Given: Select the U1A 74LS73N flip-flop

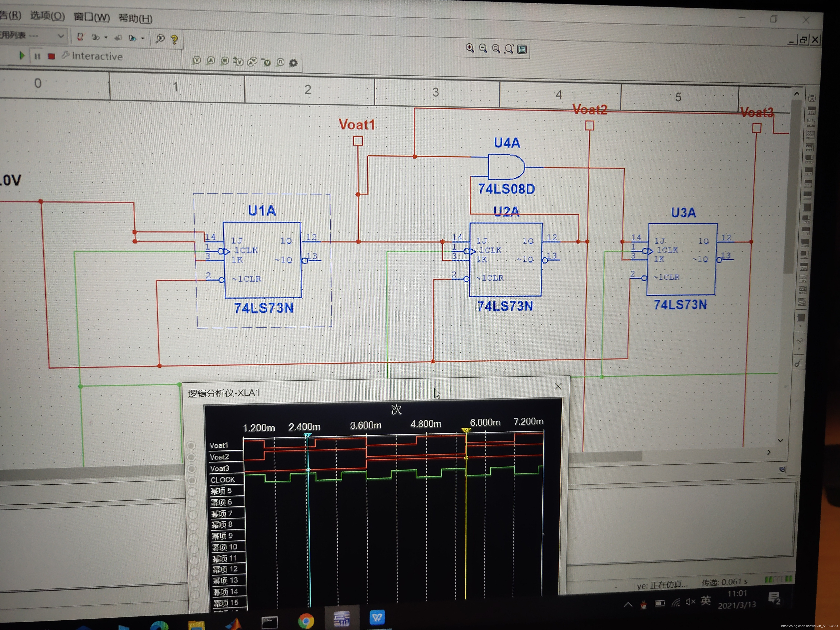Looking at the screenshot, I should pyautogui.click(x=262, y=260).
